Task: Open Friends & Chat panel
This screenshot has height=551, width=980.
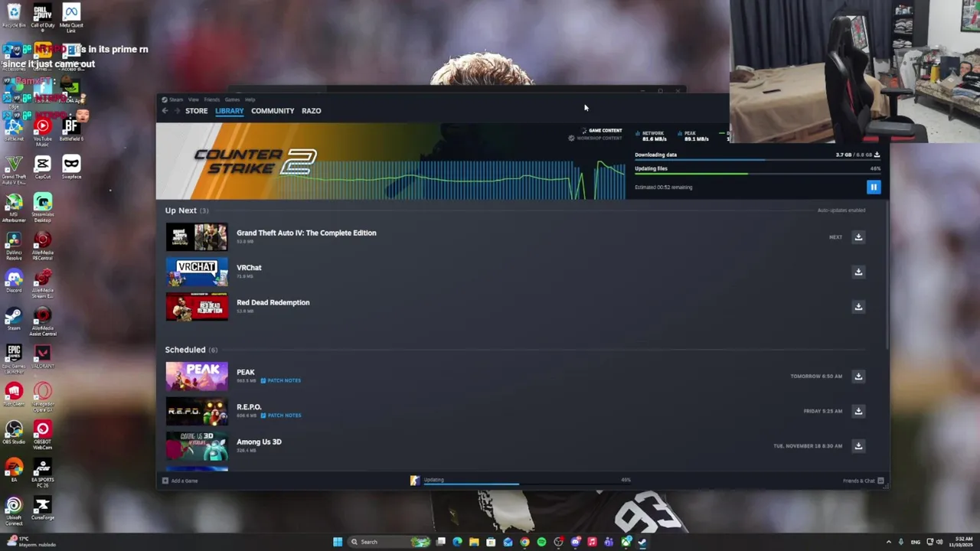Action: (863, 481)
